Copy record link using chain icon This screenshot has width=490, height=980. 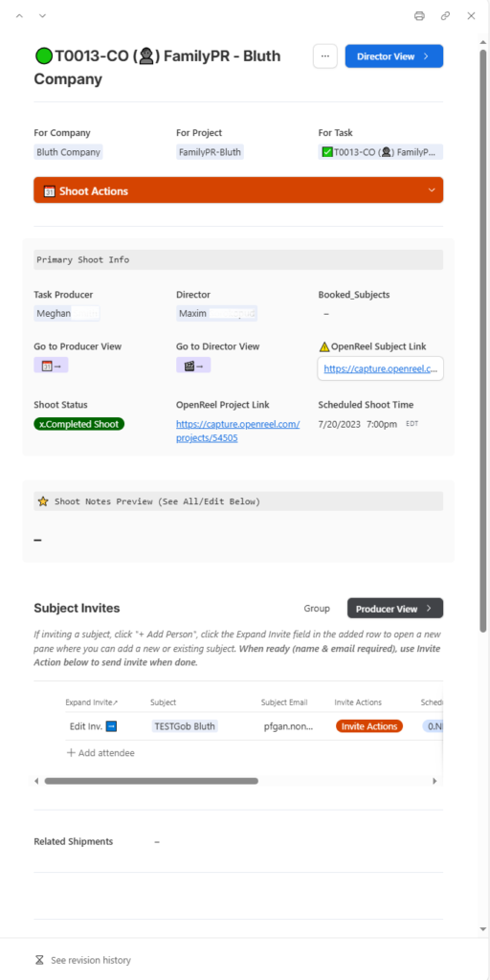pyautogui.click(x=446, y=15)
